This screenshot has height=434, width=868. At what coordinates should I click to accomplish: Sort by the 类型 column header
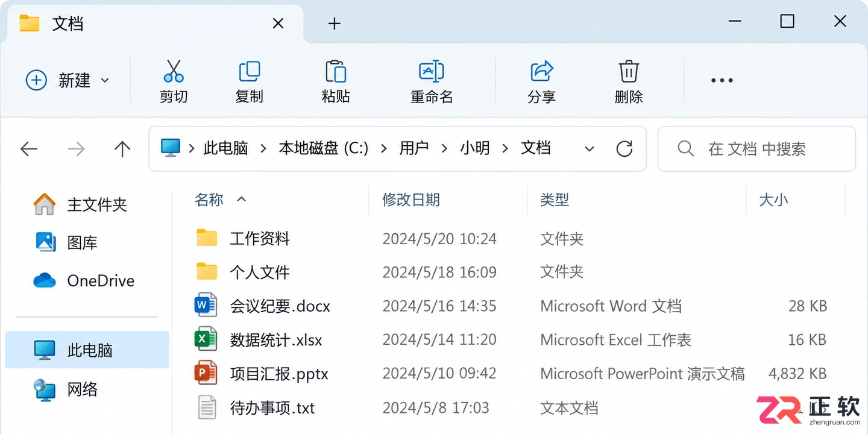pos(555,200)
